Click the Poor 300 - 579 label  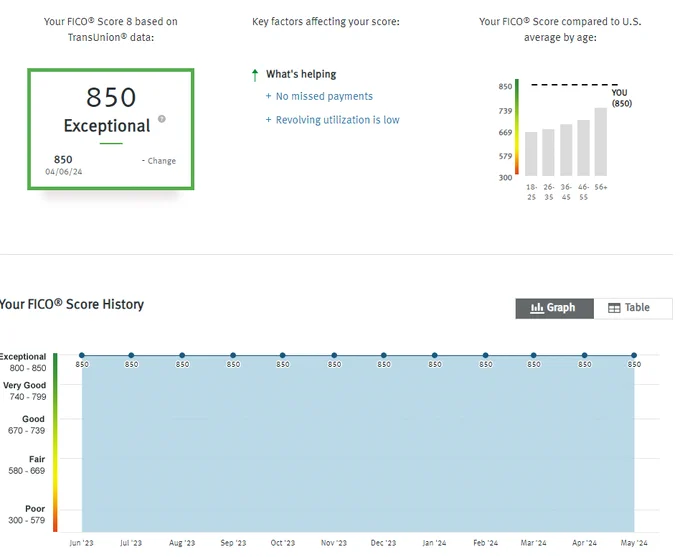point(26,514)
